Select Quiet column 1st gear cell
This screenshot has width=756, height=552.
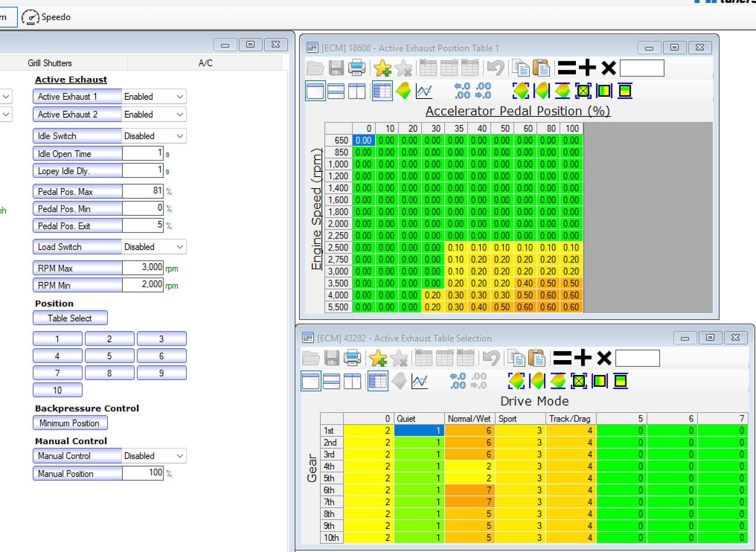coord(419,431)
